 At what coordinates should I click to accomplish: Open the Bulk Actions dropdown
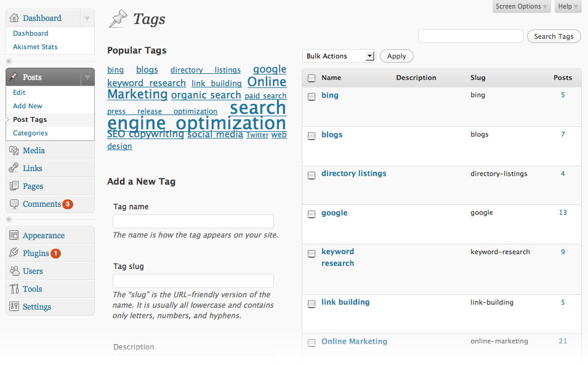[x=338, y=56]
